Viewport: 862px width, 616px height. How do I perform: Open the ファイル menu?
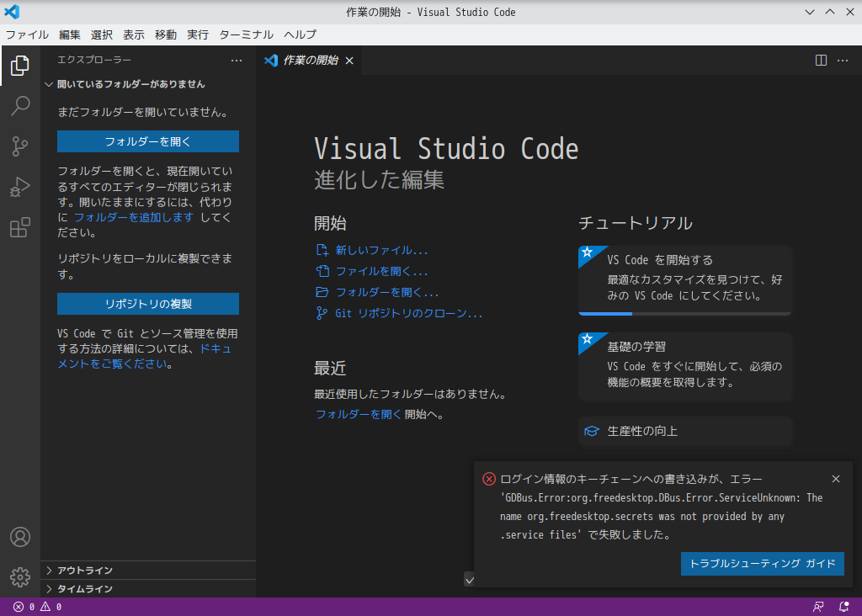click(27, 35)
